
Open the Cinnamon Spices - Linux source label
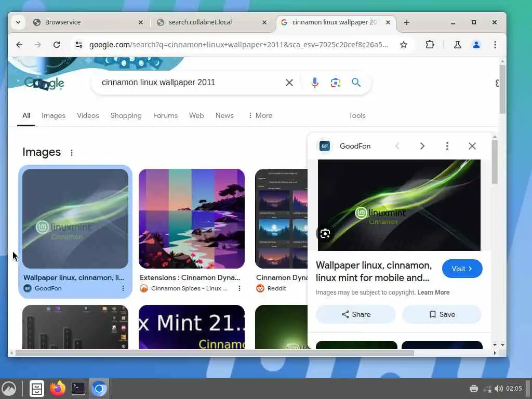point(189,288)
